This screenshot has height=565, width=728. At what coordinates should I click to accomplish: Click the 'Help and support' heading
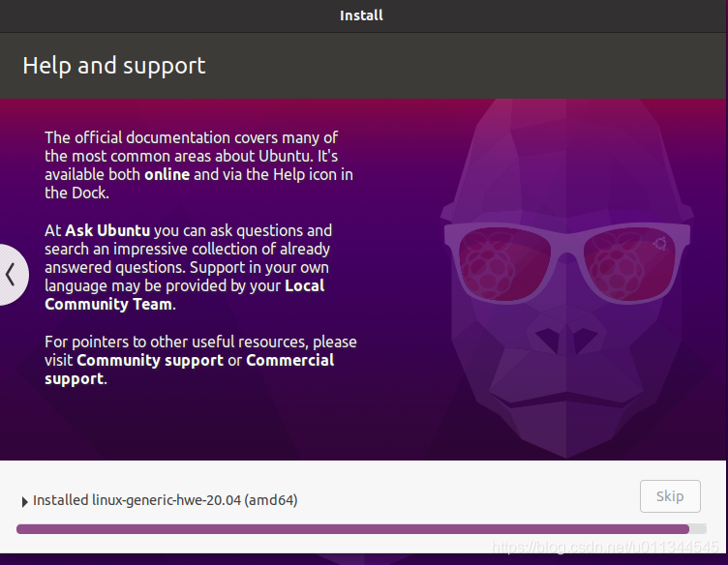114,66
